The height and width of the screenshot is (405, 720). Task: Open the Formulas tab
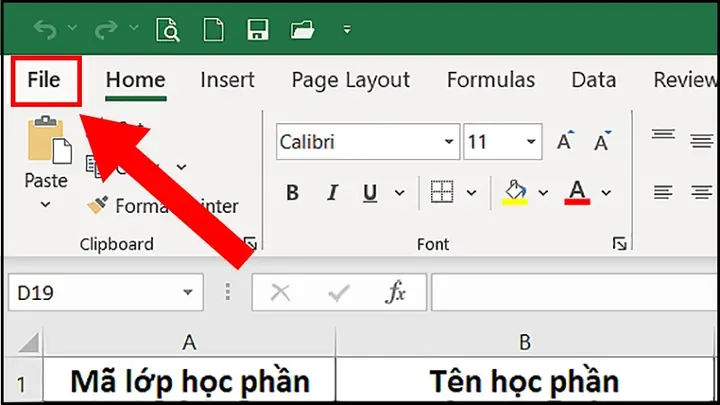tap(491, 80)
